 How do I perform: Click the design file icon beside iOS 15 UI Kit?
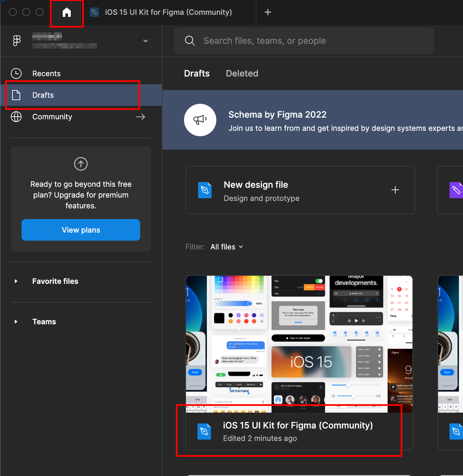(x=204, y=432)
